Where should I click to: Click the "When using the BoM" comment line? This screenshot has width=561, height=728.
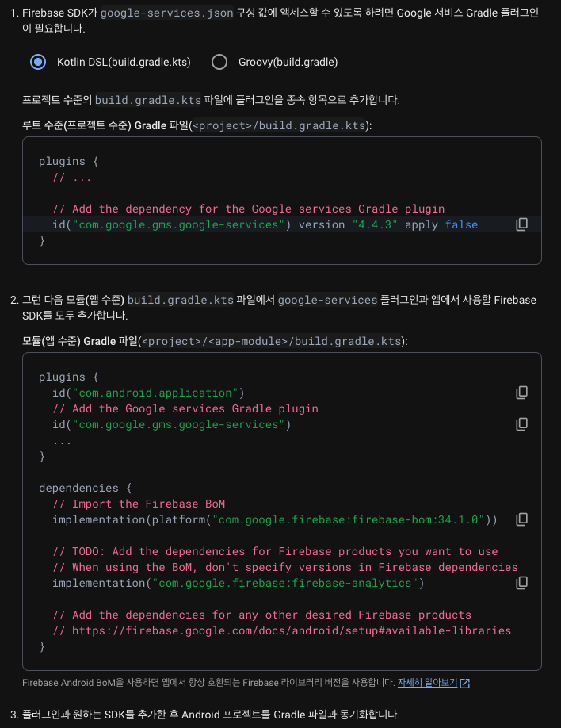coord(285,567)
